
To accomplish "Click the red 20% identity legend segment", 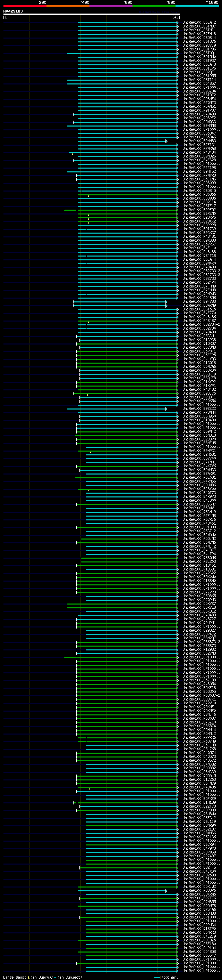I will (25, 6).
